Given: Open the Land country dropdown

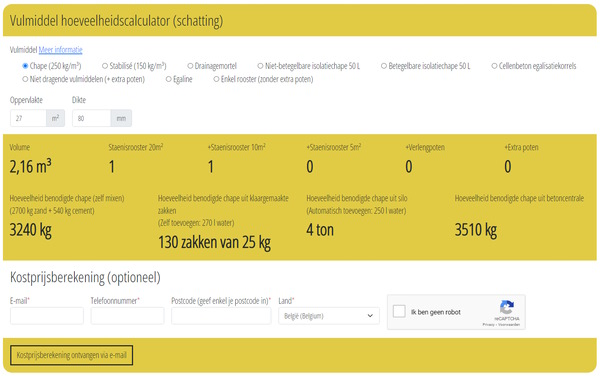Looking at the screenshot, I should click(329, 316).
